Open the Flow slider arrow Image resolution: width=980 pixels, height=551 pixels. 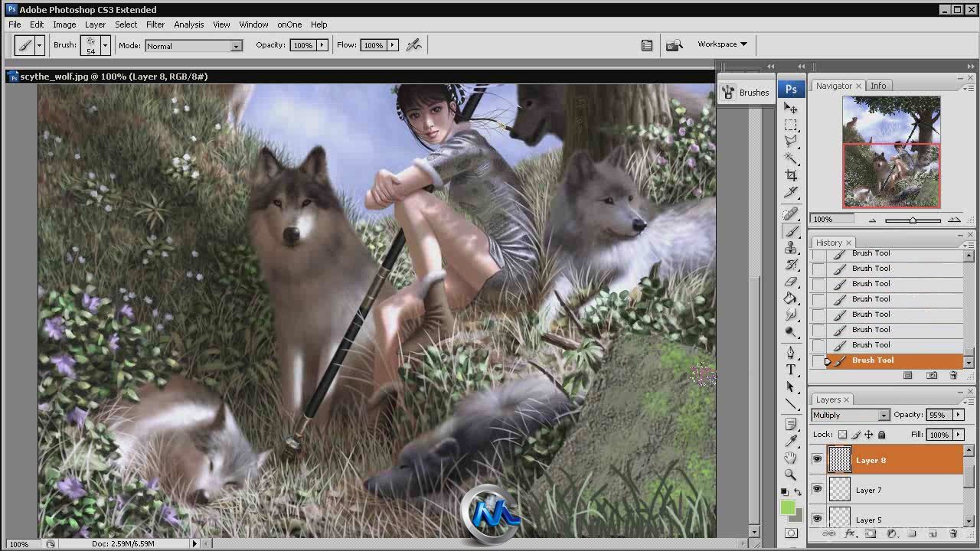(393, 45)
